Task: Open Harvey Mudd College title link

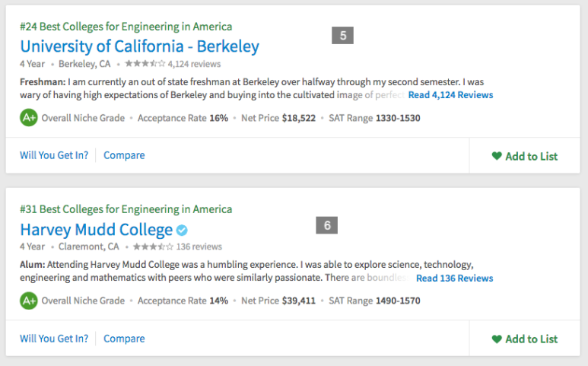Action: click(97, 230)
